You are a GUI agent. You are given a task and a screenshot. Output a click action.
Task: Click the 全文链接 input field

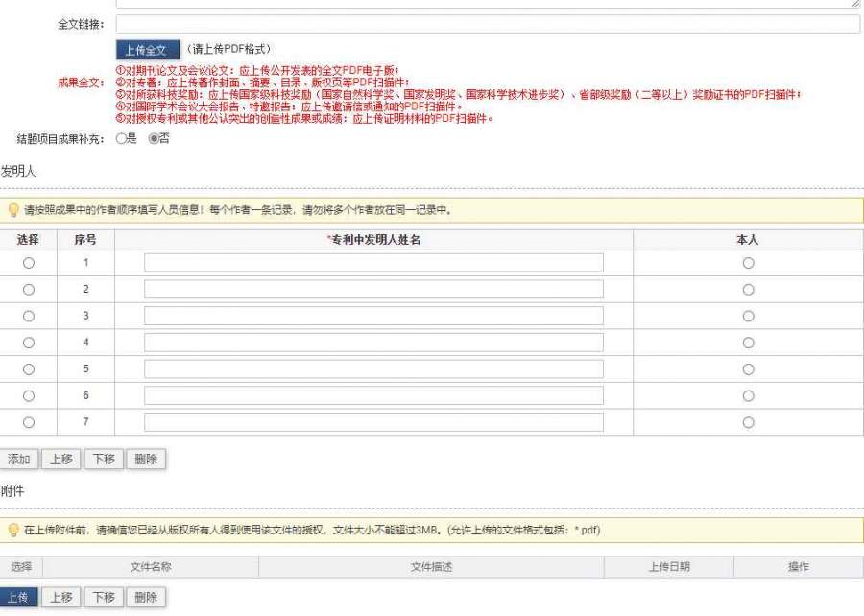click(488, 24)
